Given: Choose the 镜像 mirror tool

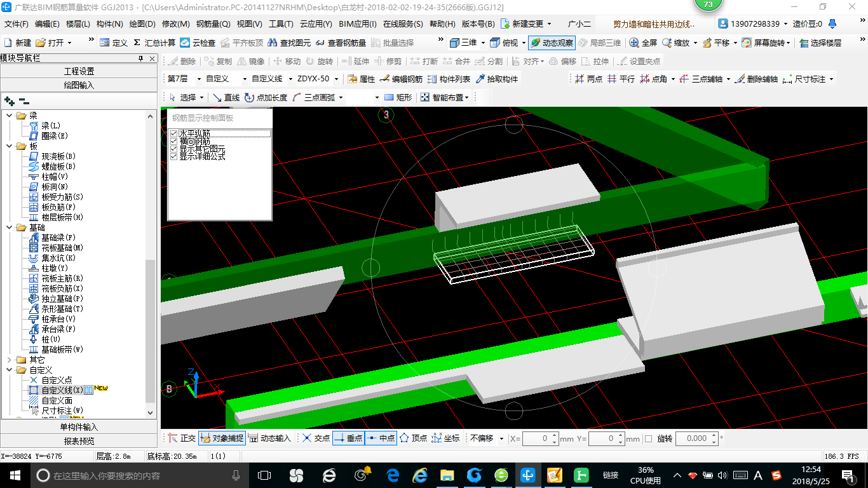Looking at the screenshot, I should [x=250, y=62].
